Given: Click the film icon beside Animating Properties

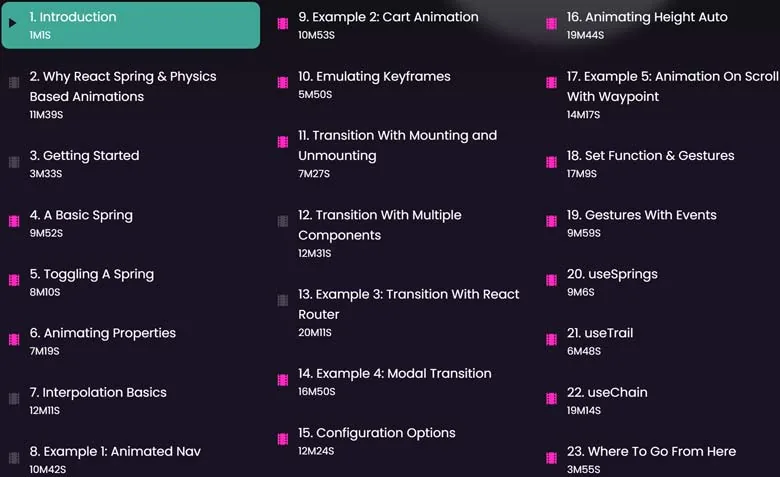Looking at the screenshot, I should (14, 339).
